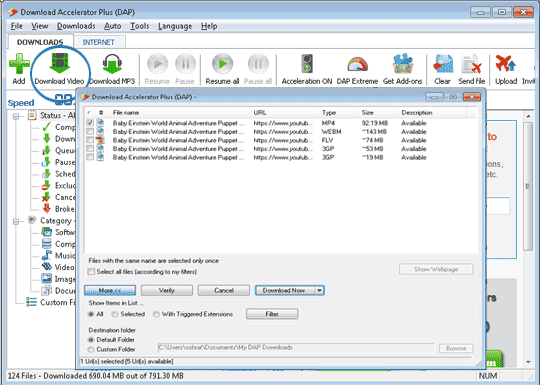Check the FLV file checkbox
Viewport: 540px width, 385px height.
(x=90, y=140)
